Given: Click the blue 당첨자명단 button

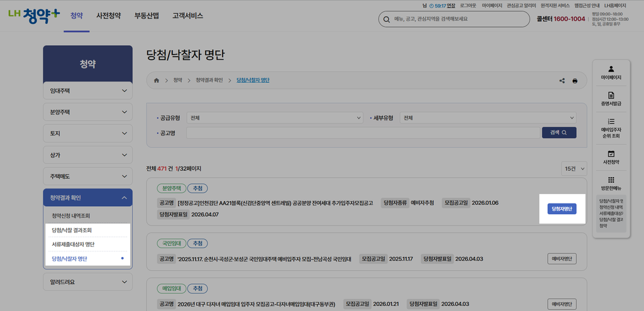Looking at the screenshot, I should click(x=562, y=209).
